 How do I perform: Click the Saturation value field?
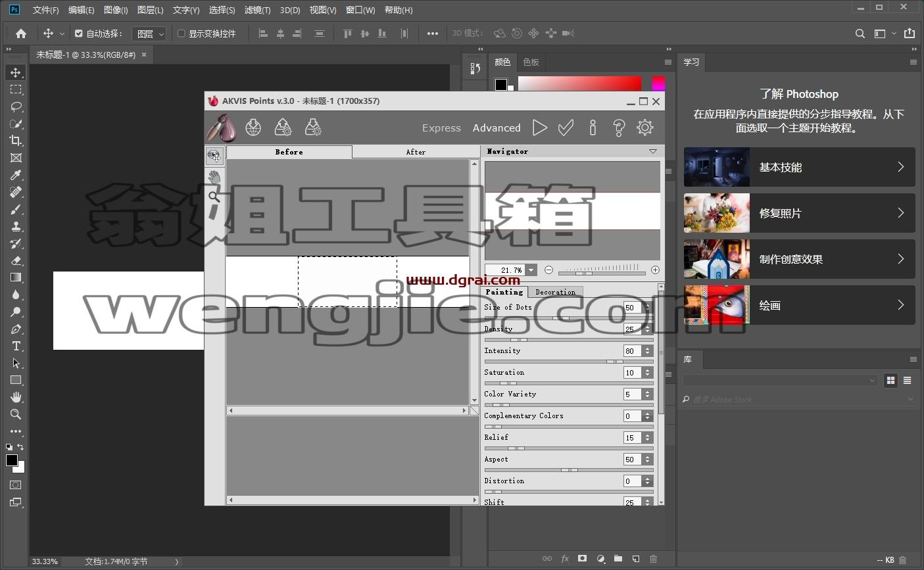point(632,373)
